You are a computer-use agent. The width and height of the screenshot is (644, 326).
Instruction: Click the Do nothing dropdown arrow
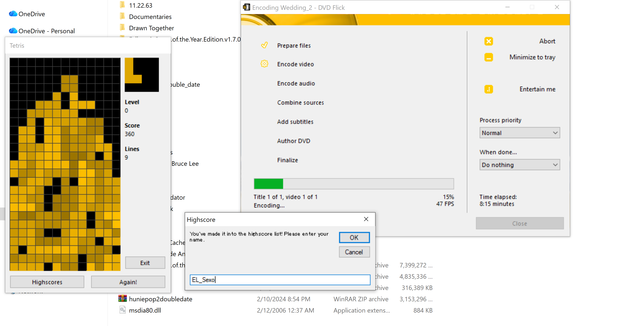tap(555, 165)
